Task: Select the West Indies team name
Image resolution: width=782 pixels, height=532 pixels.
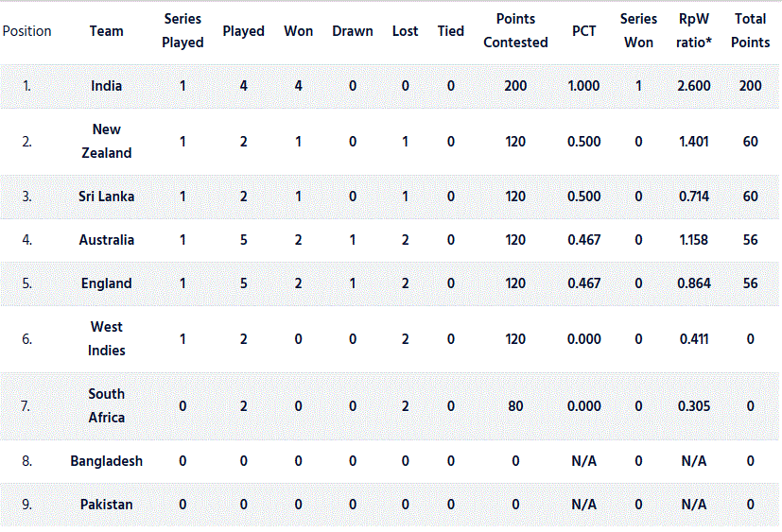Action: click(x=106, y=338)
